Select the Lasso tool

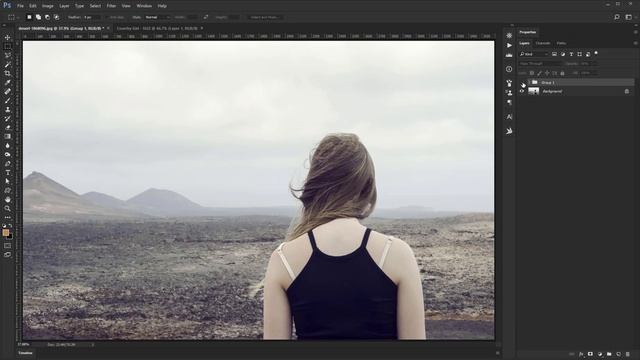click(x=7, y=56)
